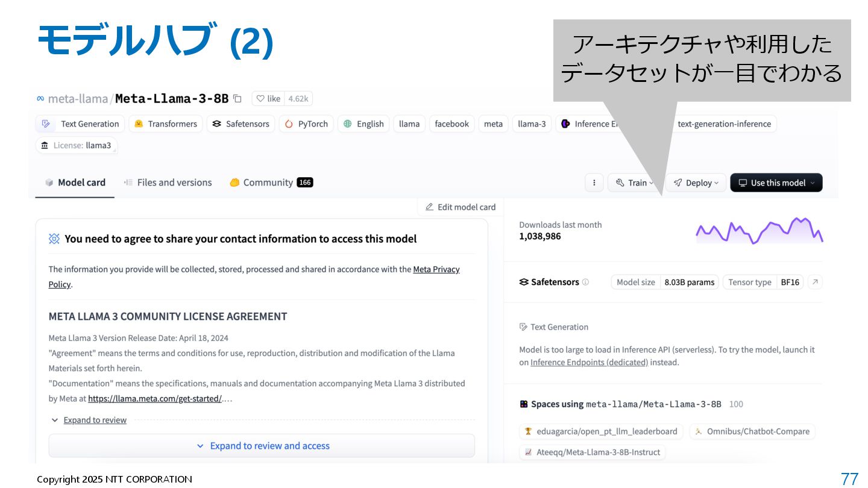Open the eduagarcia/open_pt_llm_leaderboard space
The width and height of the screenshot is (868, 488).
tap(600, 431)
